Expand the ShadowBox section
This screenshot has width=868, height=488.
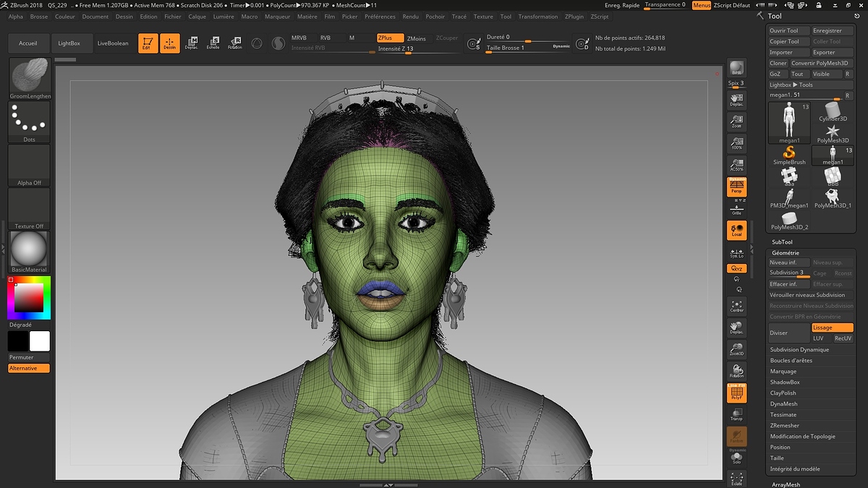(785, 382)
